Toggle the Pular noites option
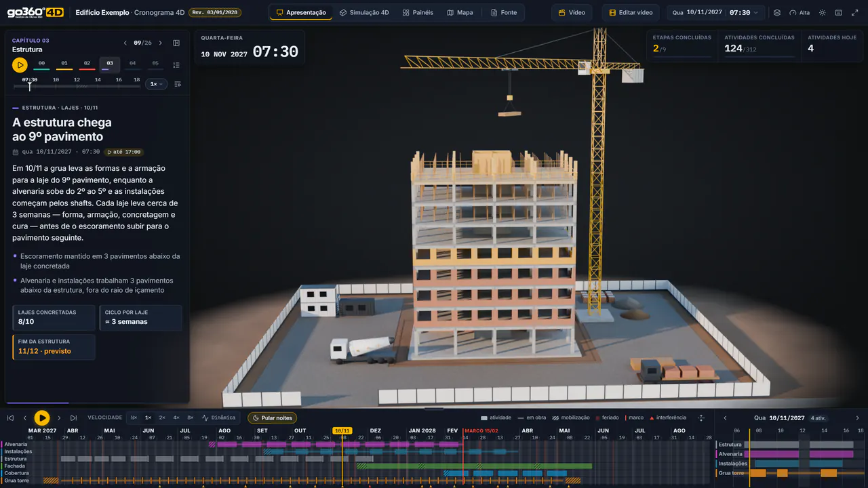Viewport: 868px width, 488px height. click(272, 418)
